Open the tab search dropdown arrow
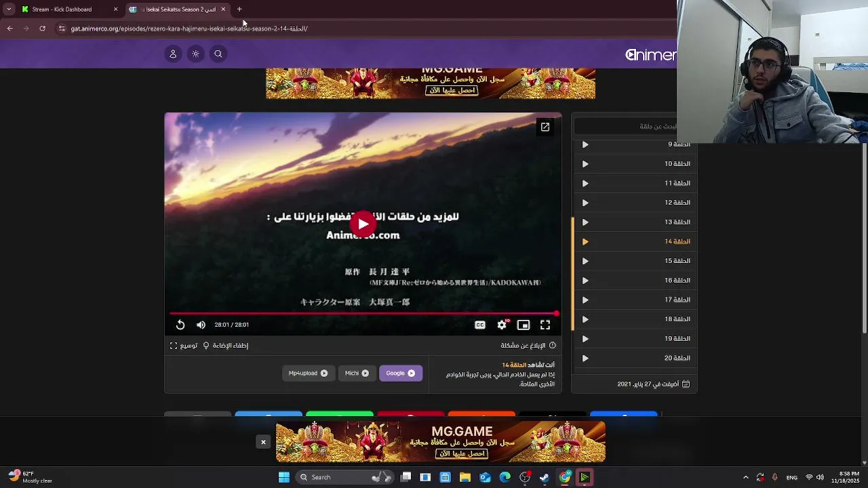This screenshot has height=488, width=868. 9,9
